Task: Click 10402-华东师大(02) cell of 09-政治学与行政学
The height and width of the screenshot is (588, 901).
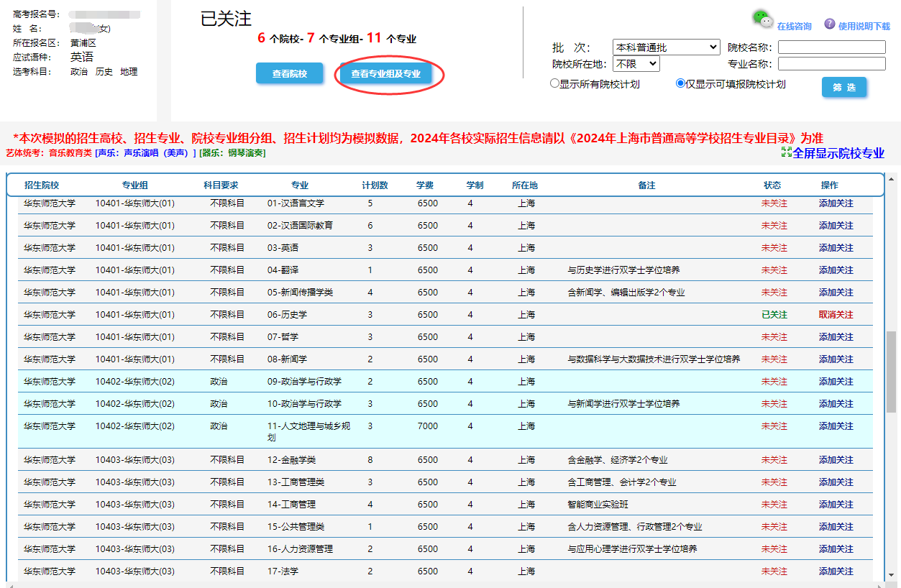Action: [135, 382]
